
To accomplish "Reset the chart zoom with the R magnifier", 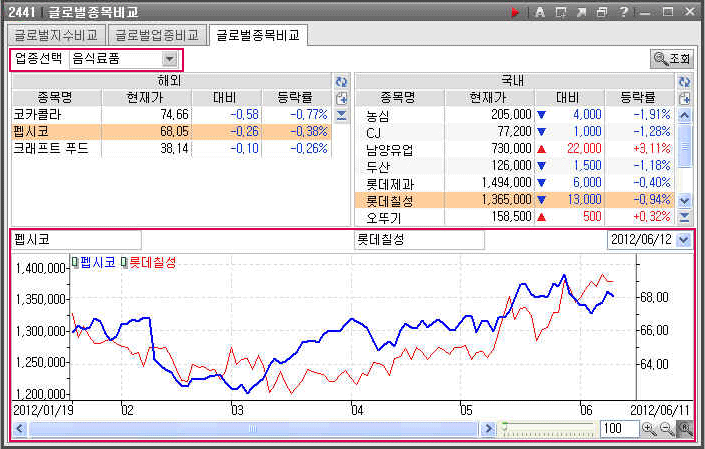I will point(685,429).
